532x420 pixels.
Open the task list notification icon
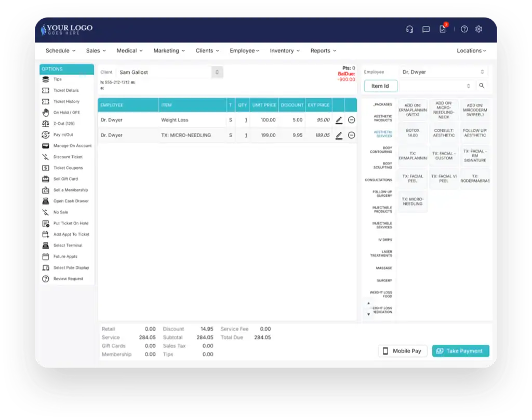(x=443, y=29)
